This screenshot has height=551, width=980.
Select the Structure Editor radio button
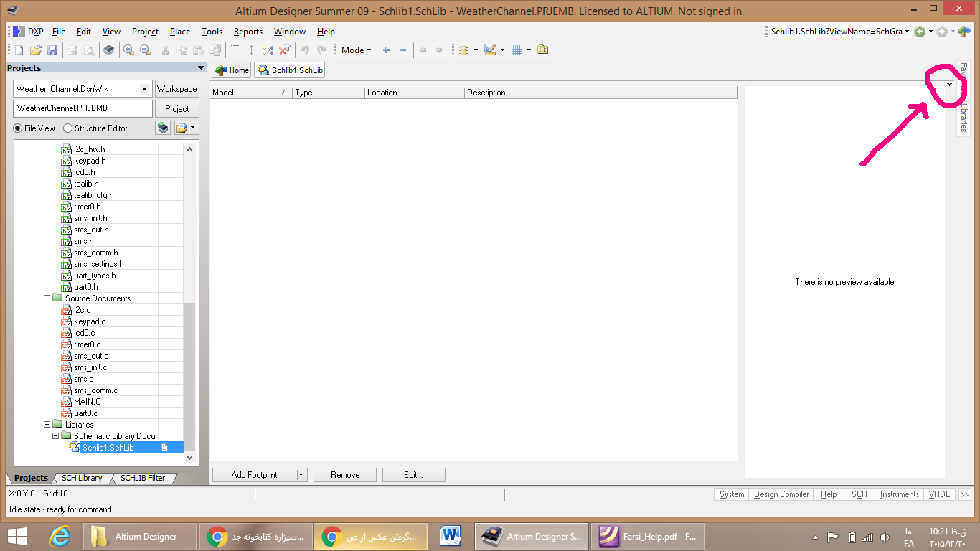pos(68,128)
